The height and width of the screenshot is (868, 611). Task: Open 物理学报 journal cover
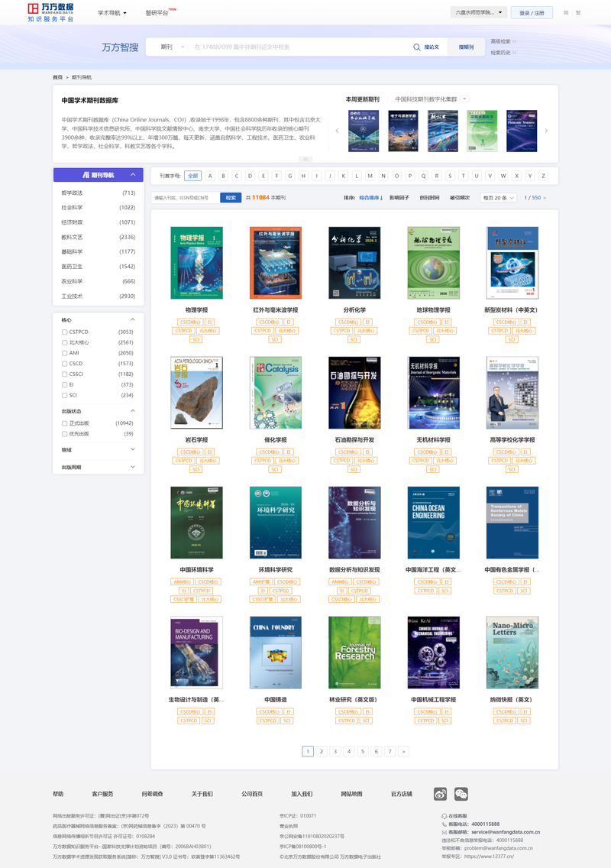(x=196, y=263)
